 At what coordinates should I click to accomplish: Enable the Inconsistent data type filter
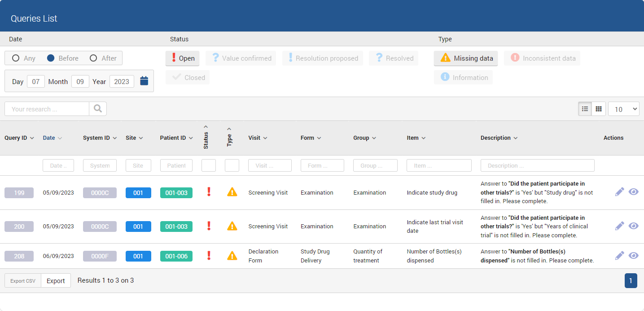542,58
